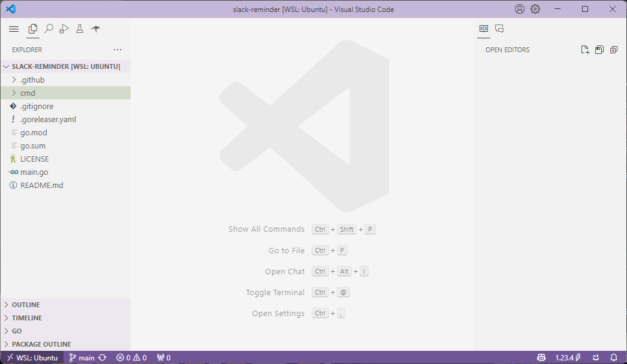Synchronize changes via the sync icon
This screenshot has width=627, height=364.
pyautogui.click(x=103, y=357)
